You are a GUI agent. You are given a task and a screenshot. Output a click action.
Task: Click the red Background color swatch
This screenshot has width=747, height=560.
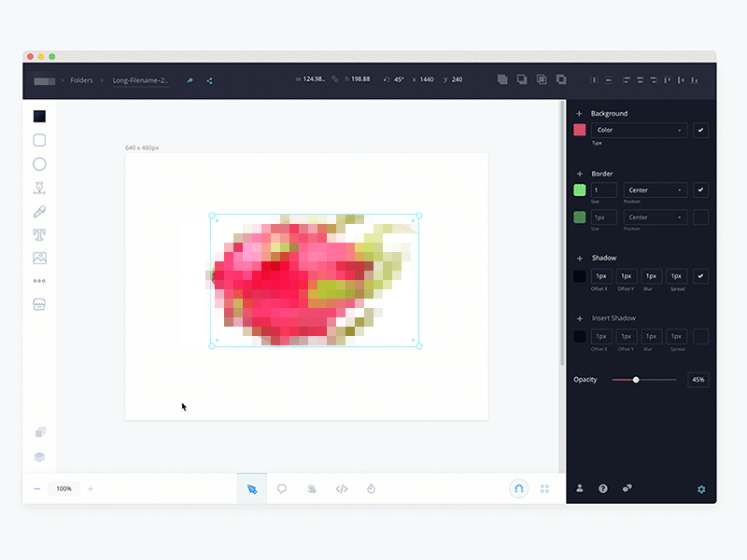tap(580, 130)
